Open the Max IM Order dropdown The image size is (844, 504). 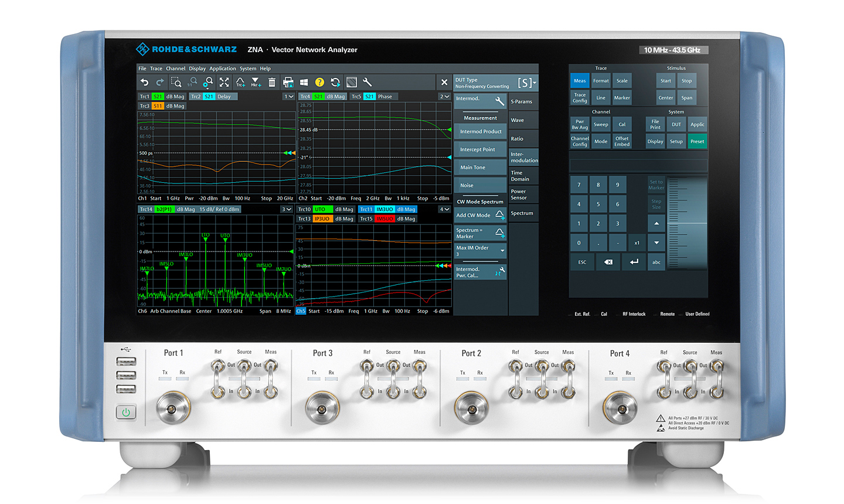480,251
